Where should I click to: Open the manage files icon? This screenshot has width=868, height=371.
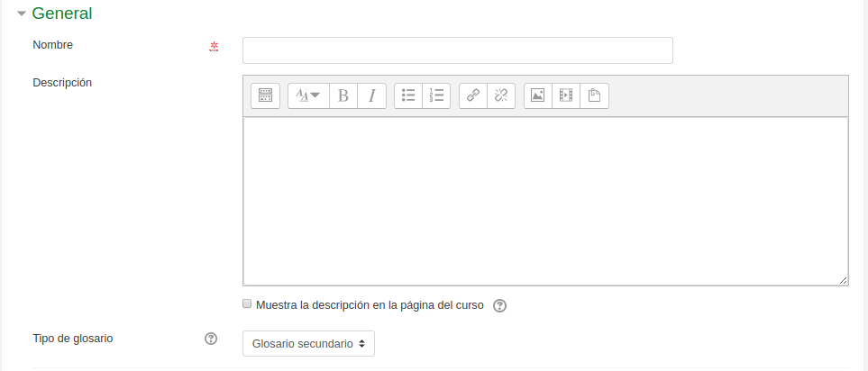(595, 95)
